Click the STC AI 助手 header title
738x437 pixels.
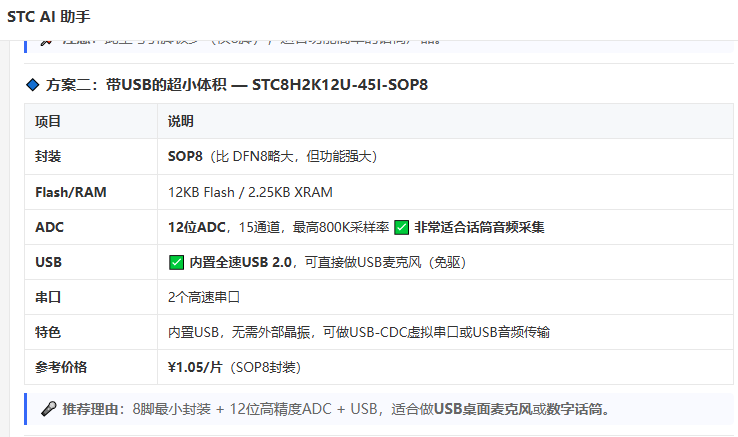(48, 17)
